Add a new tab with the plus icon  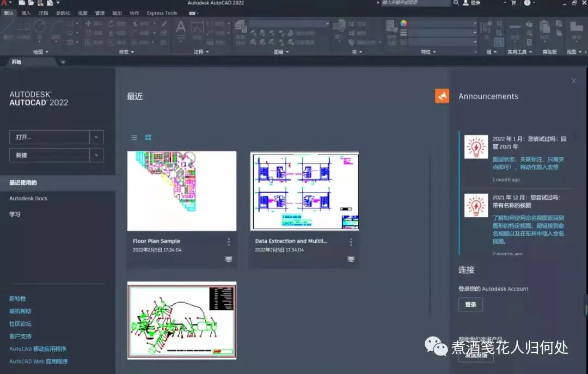tap(63, 62)
